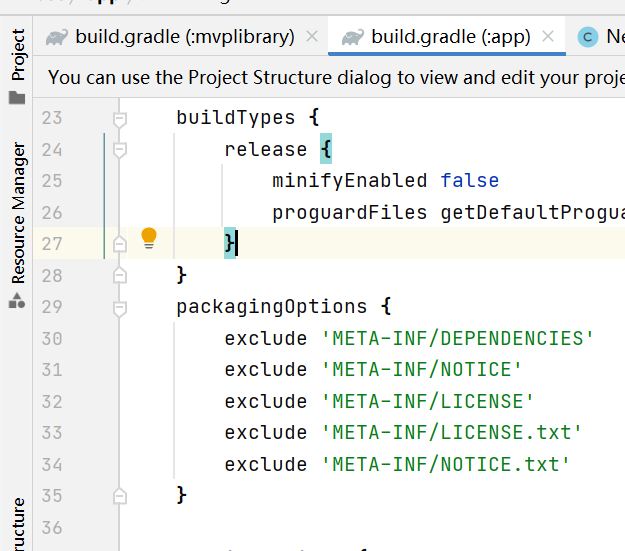The height and width of the screenshot is (551, 625).
Task: Click the string 'META-INF/NOTICE' on line 31
Action: [x=421, y=370]
